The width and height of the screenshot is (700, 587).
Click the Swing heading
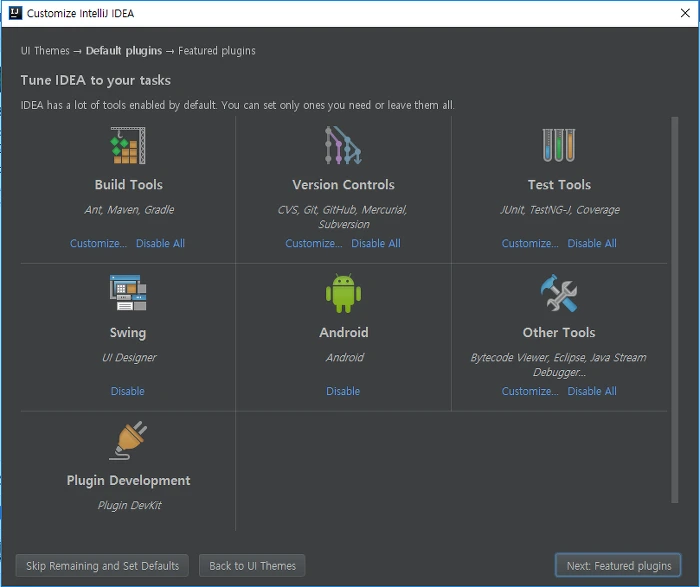click(128, 333)
